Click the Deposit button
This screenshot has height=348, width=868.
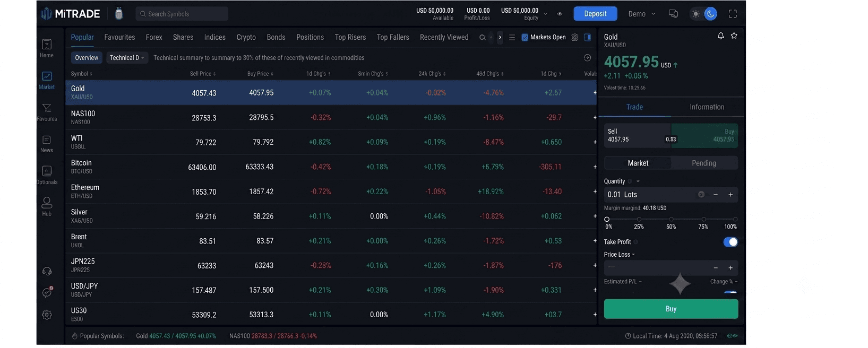pos(595,14)
